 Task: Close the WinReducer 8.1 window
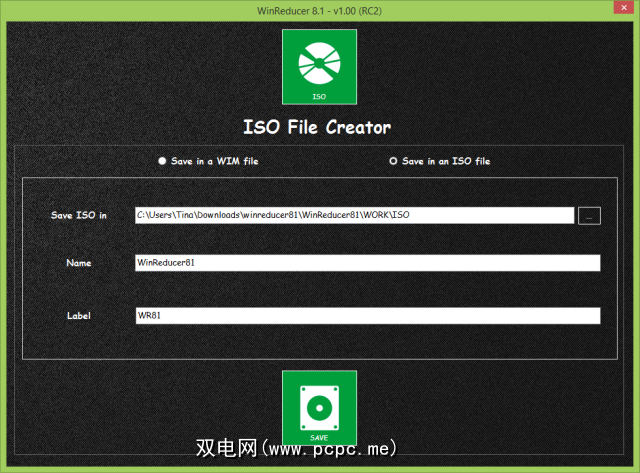coord(624,7)
